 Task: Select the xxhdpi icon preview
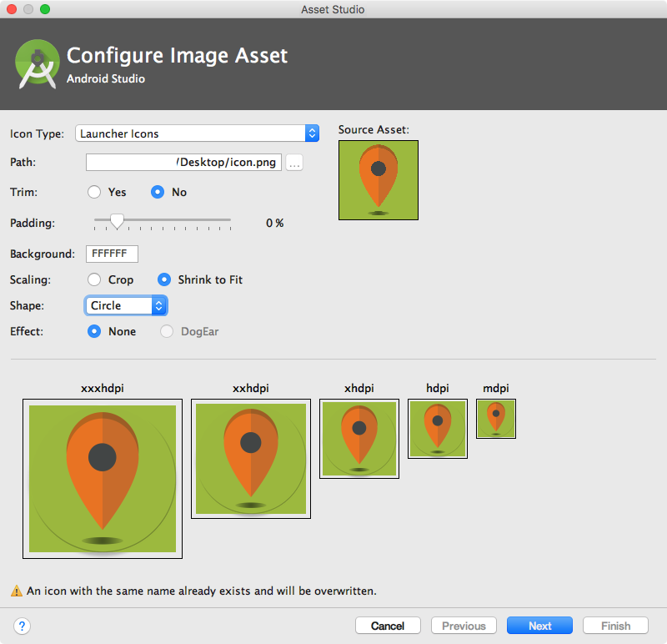251,459
